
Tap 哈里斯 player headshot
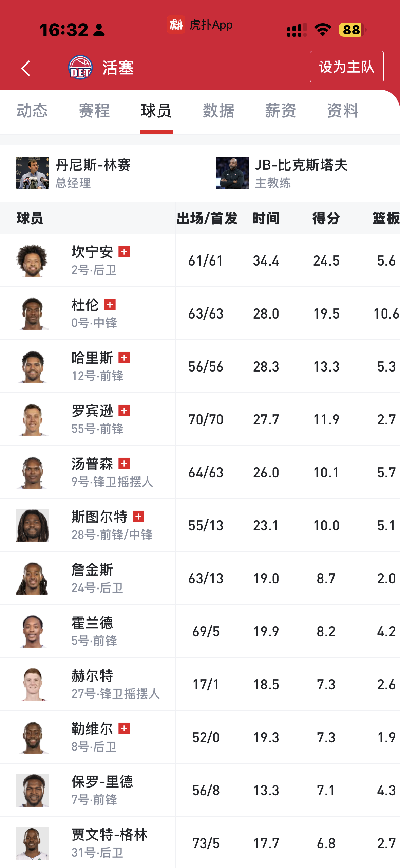pyautogui.click(x=33, y=366)
